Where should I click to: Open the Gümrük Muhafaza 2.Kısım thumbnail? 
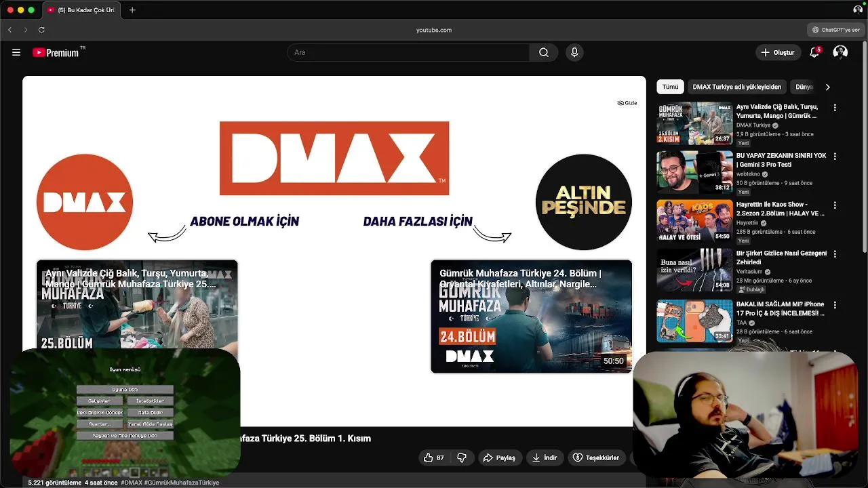[x=694, y=123]
